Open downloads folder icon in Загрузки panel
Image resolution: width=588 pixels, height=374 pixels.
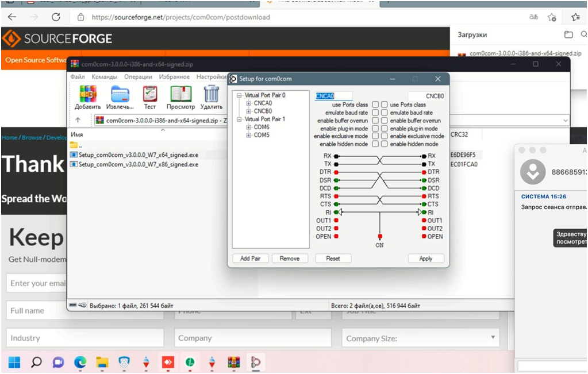568,34
